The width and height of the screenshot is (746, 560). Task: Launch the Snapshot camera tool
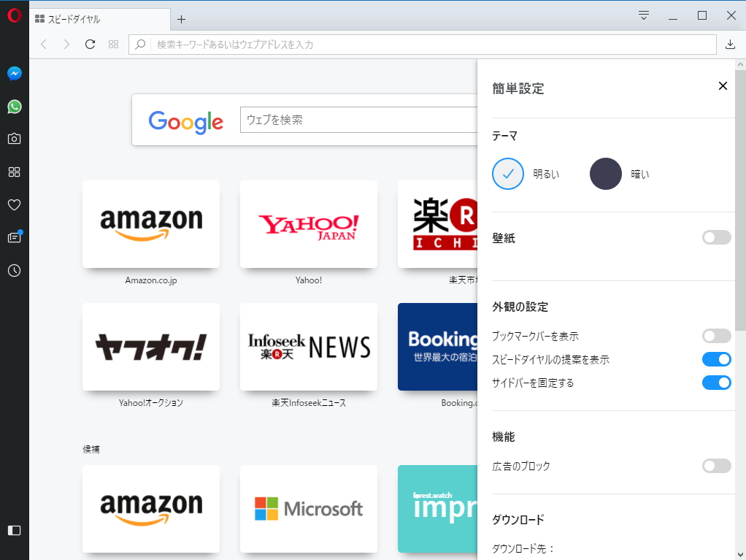(x=15, y=139)
